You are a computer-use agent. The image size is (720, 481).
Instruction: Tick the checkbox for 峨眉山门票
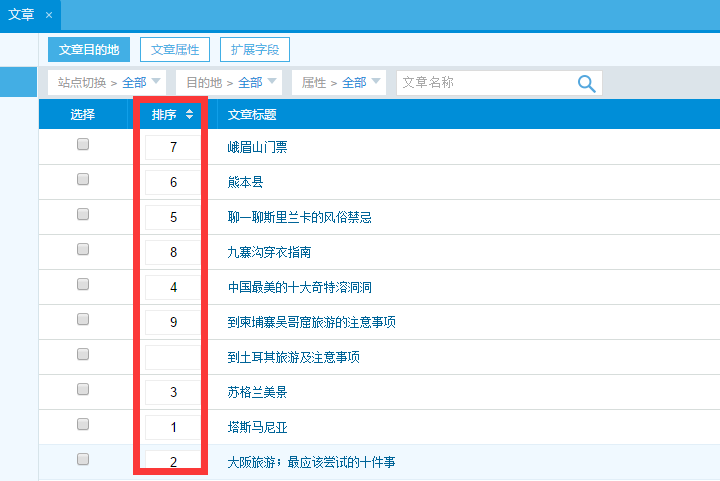pos(83,145)
